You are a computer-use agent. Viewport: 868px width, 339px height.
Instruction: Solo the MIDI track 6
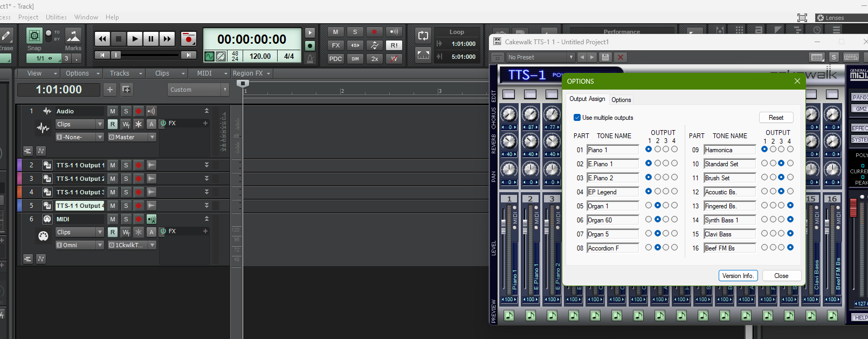tap(126, 219)
